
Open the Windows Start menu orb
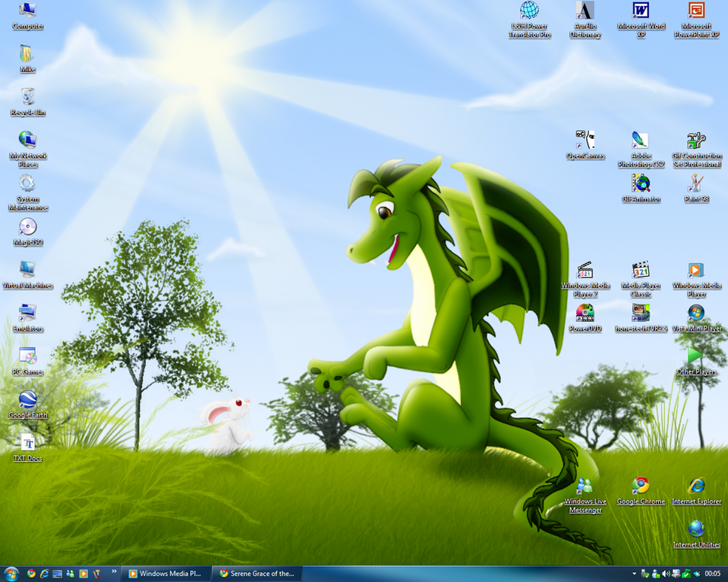click(11, 574)
